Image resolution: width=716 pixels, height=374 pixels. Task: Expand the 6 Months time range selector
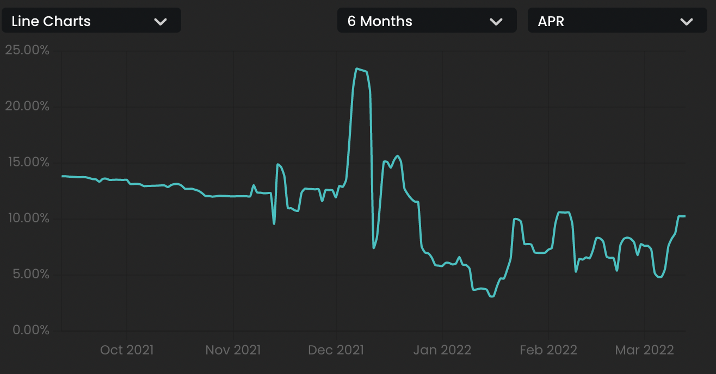(x=427, y=21)
